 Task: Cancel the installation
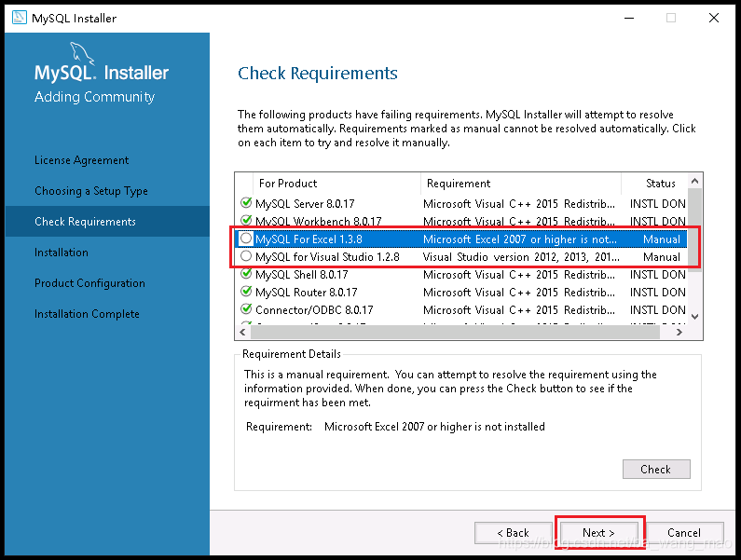tap(684, 533)
